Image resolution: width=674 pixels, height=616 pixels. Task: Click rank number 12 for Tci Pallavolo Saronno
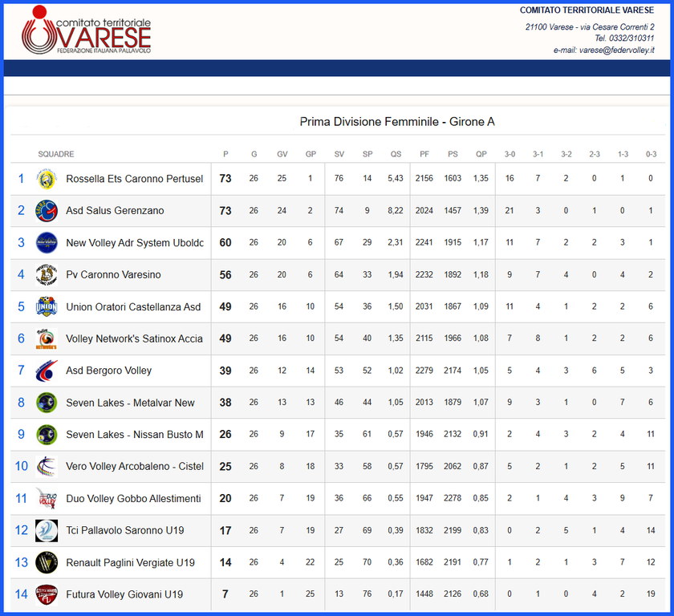tap(21, 530)
